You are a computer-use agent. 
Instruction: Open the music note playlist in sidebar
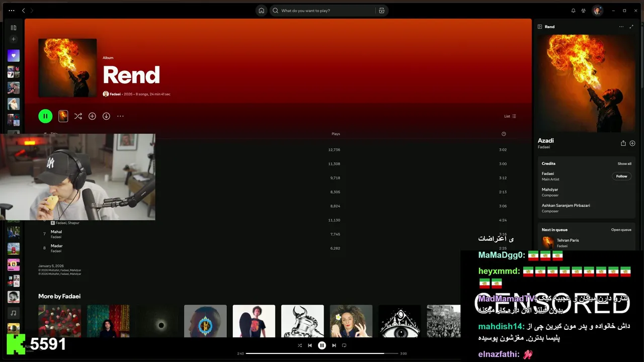click(x=14, y=313)
